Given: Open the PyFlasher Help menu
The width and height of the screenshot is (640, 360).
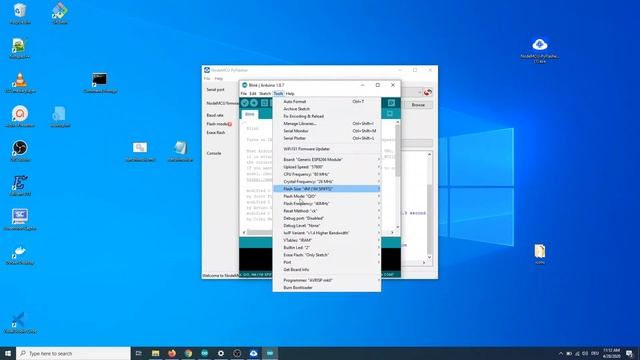Looking at the screenshot, I should point(219,78).
